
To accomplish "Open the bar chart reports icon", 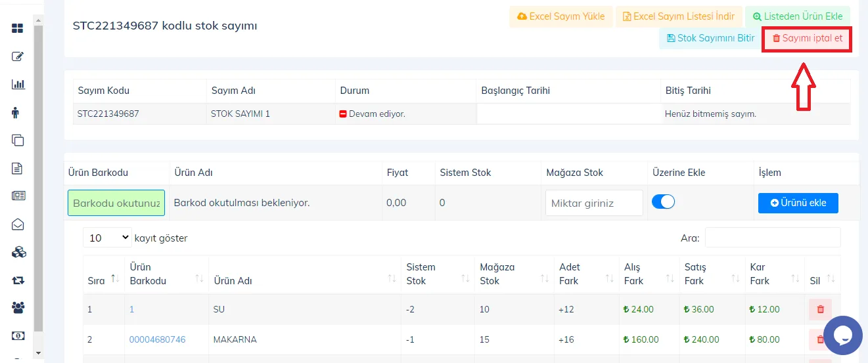I will (x=18, y=84).
